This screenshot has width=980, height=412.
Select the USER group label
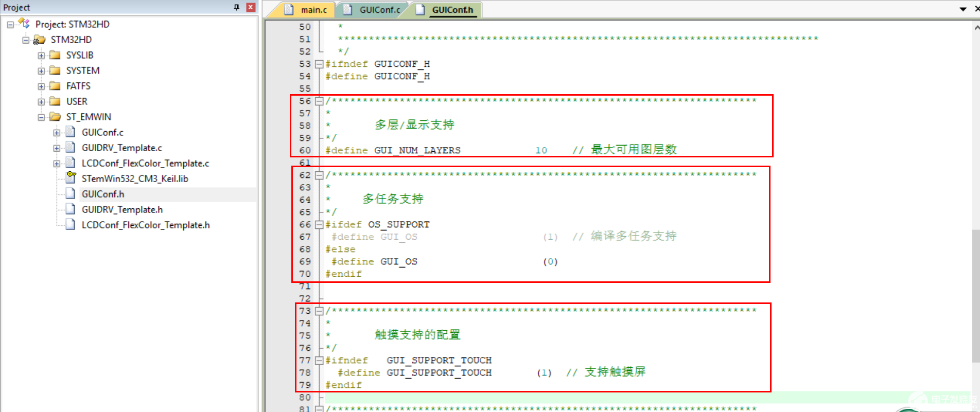click(x=77, y=101)
